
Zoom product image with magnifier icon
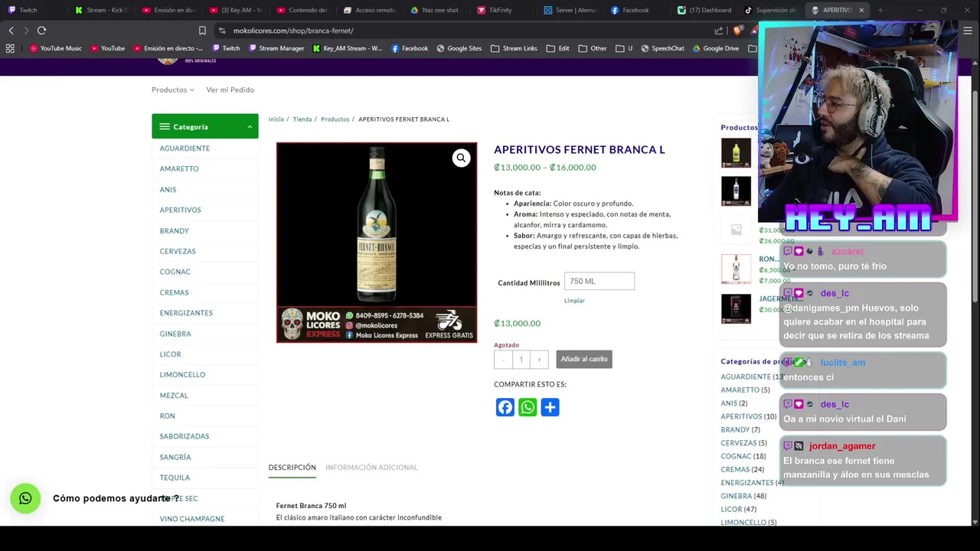click(x=461, y=158)
